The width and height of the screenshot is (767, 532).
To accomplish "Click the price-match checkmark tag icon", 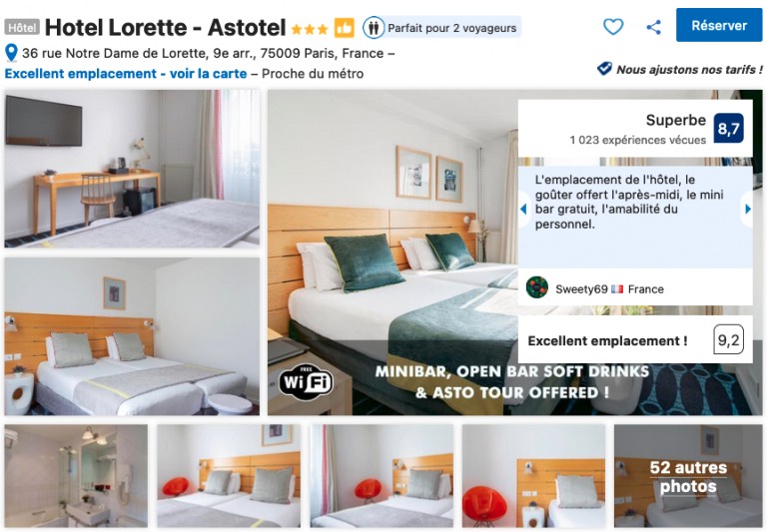I will (x=604, y=69).
